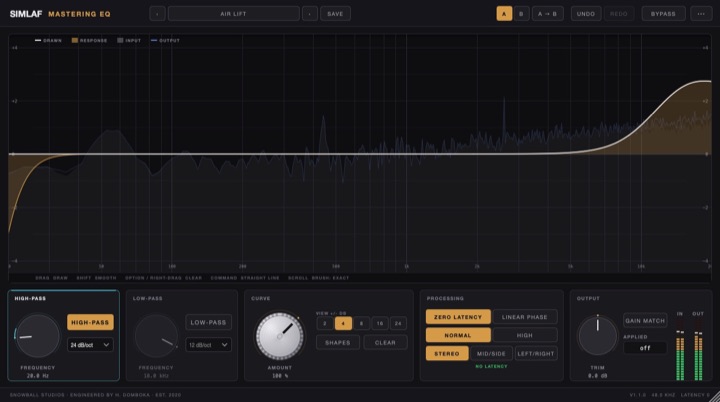Screen dimensions: 720x402
Task: Save the current preset
Action: tap(335, 14)
